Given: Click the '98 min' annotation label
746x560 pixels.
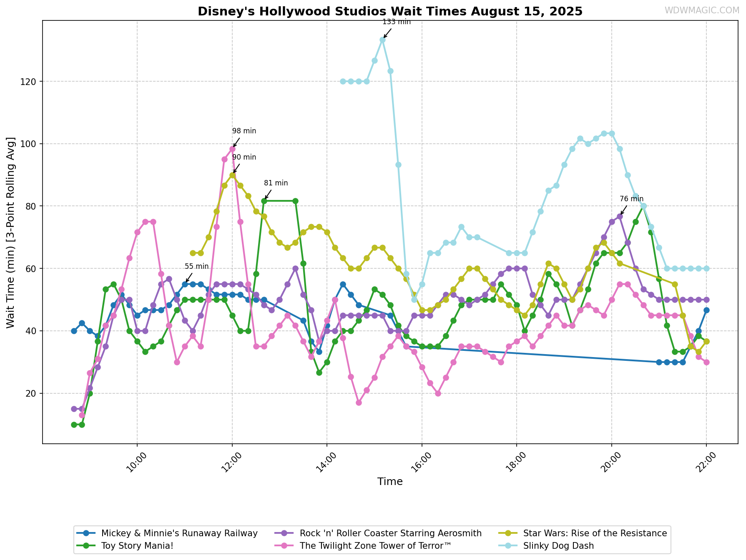Looking at the screenshot, I should 244,131.
